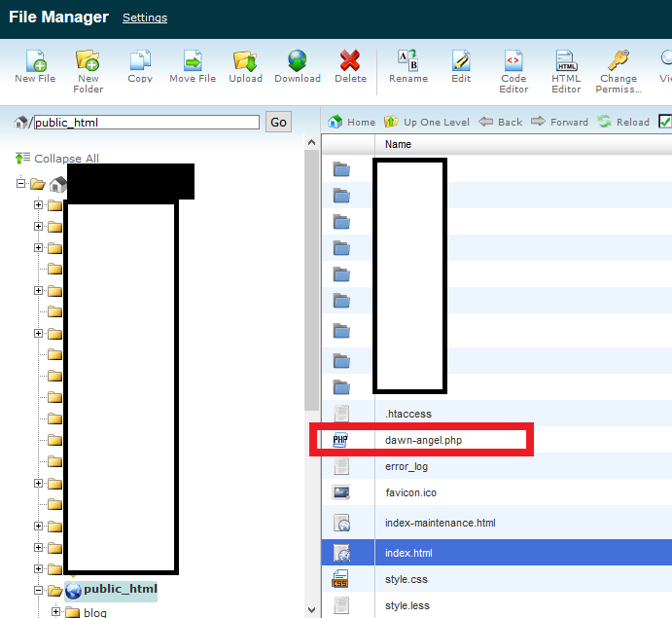Click the file icon of .htaccess
672x618 pixels.
pyautogui.click(x=341, y=414)
